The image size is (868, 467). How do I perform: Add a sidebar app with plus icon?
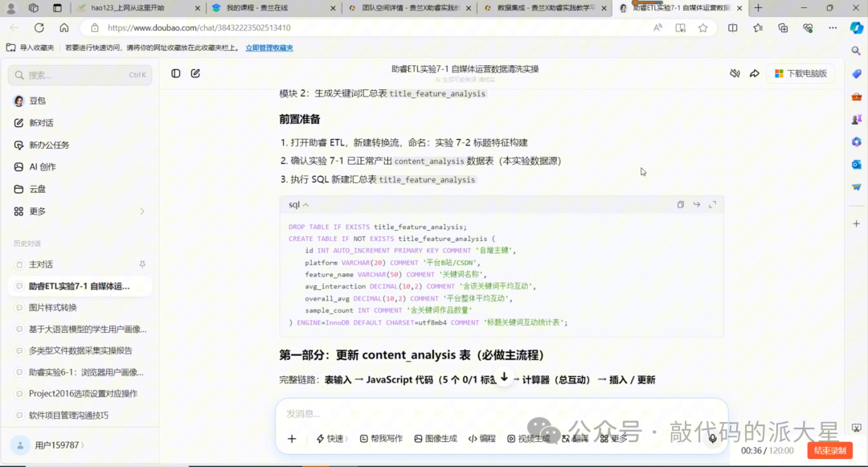tap(857, 223)
